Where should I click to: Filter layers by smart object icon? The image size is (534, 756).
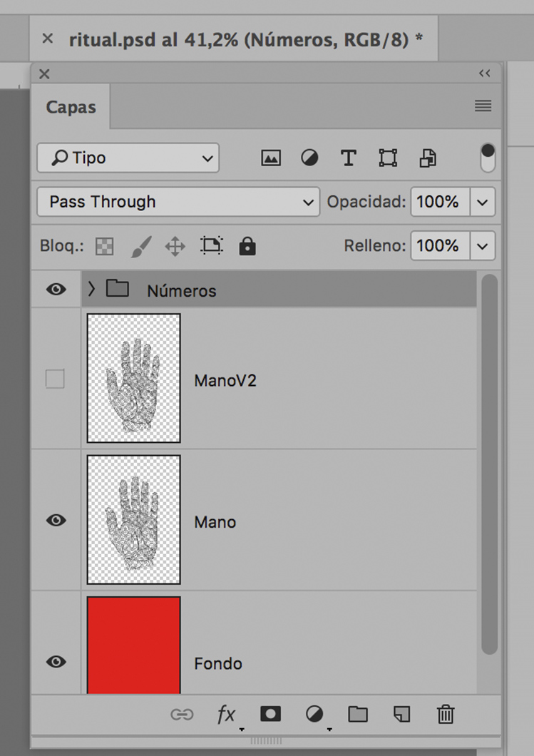(x=428, y=158)
